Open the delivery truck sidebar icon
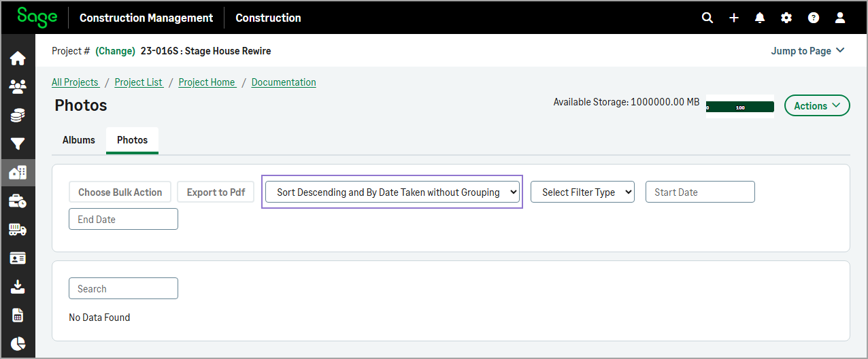The height and width of the screenshot is (359, 868). click(18, 230)
